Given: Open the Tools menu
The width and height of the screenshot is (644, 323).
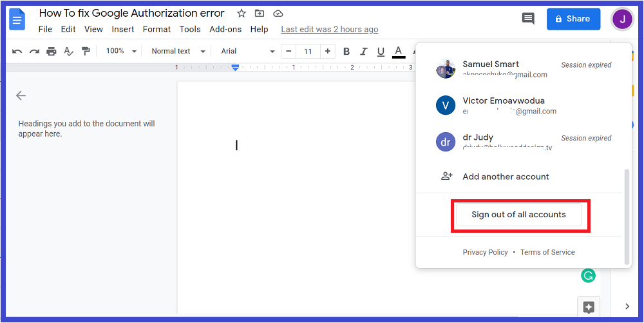Looking at the screenshot, I should click(190, 29).
